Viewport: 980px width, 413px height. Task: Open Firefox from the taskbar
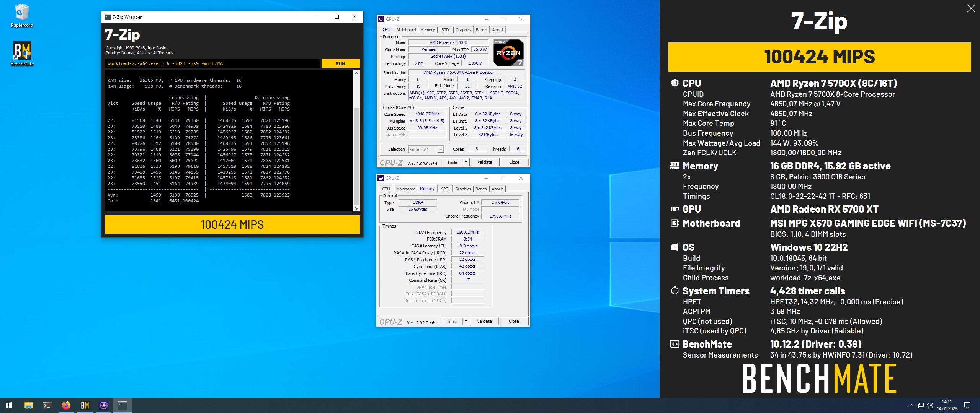(x=66, y=405)
